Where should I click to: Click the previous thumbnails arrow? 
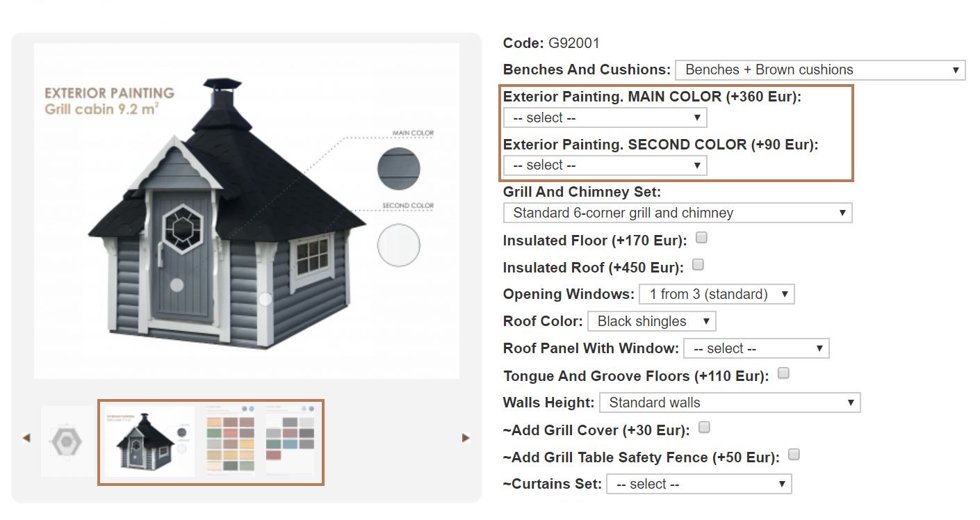click(26, 438)
